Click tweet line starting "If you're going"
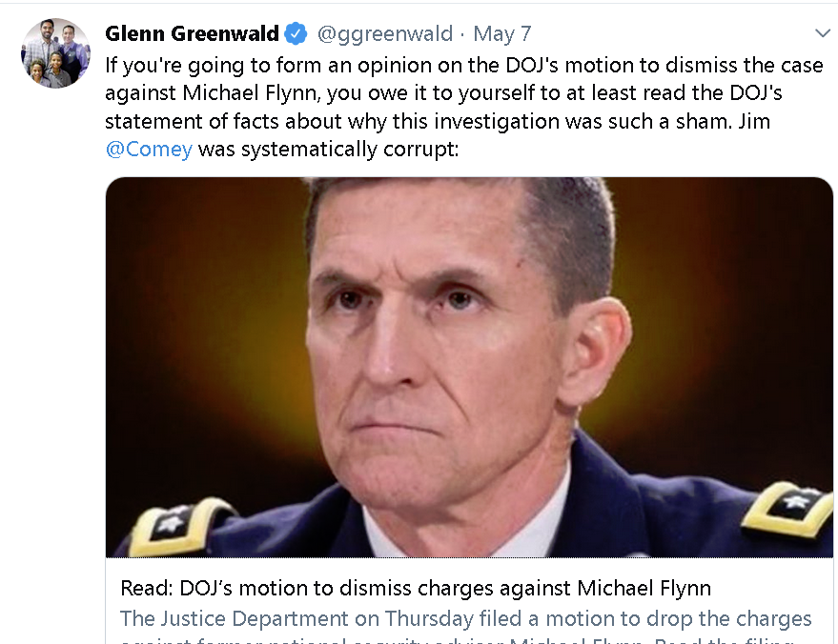The width and height of the screenshot is (838, 644). tap(464, 65)
